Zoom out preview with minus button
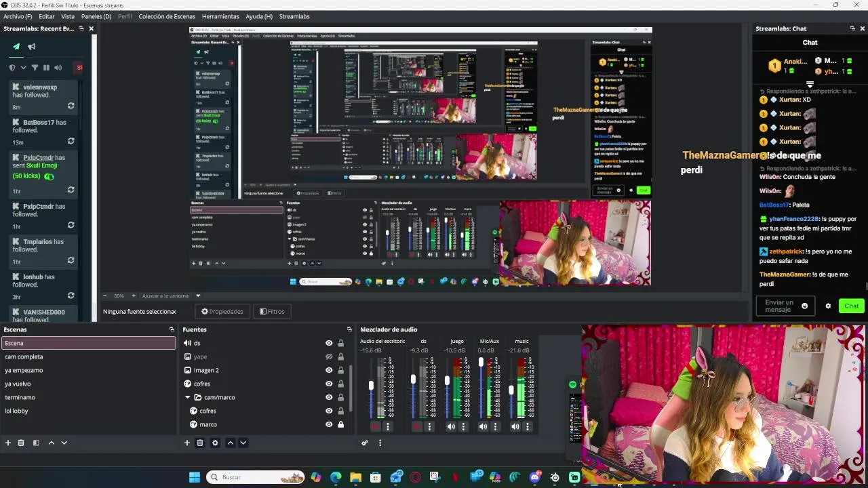The width and height of the screenshot is (868, 488). point(105,296)
